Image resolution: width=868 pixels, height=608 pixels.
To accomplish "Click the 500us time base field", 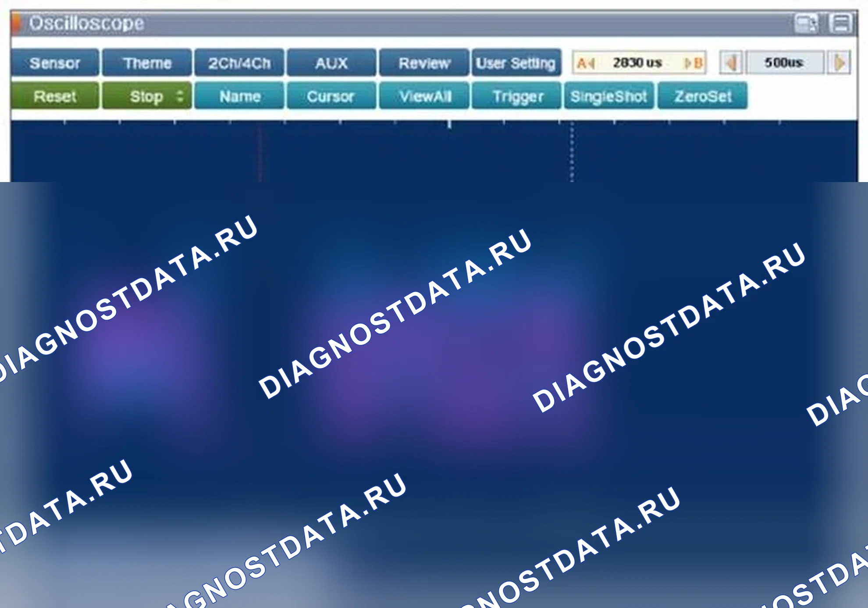I will click(x=784, y=63).
